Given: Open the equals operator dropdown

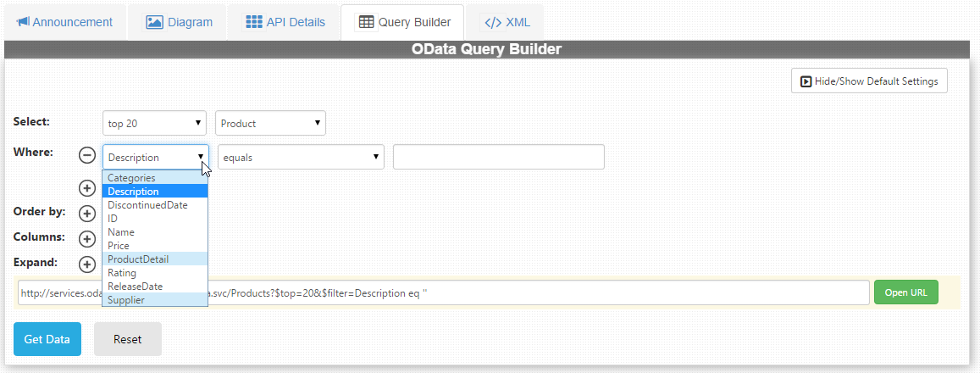Looking at the screenshot, I should (x=301, y=158).
